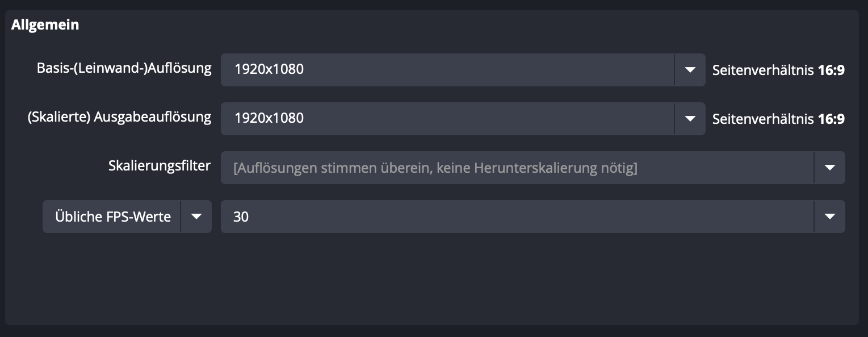868x337 pixels.
Task: Expand the FPS value dropdown arrow
Action: click(x=829, y=217)
